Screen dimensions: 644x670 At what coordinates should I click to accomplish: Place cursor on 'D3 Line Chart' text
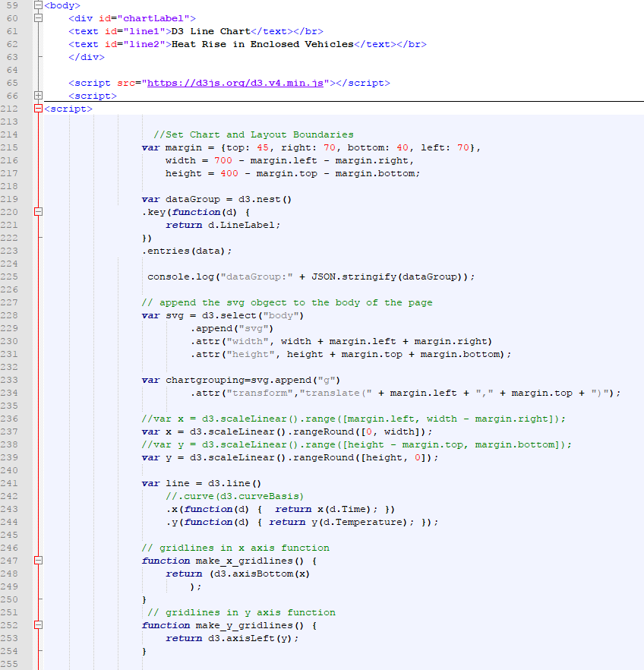(211, 31)
